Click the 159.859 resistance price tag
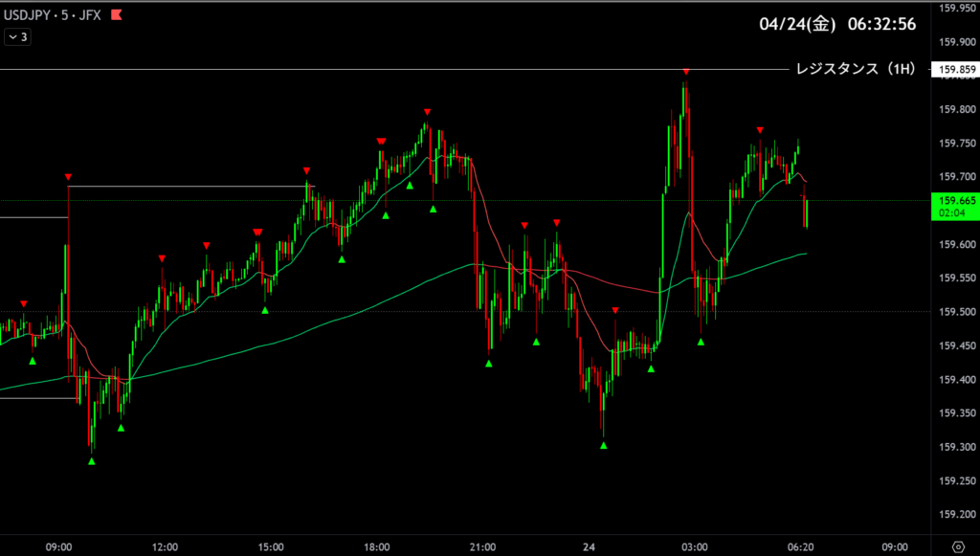 click(956, 70)
